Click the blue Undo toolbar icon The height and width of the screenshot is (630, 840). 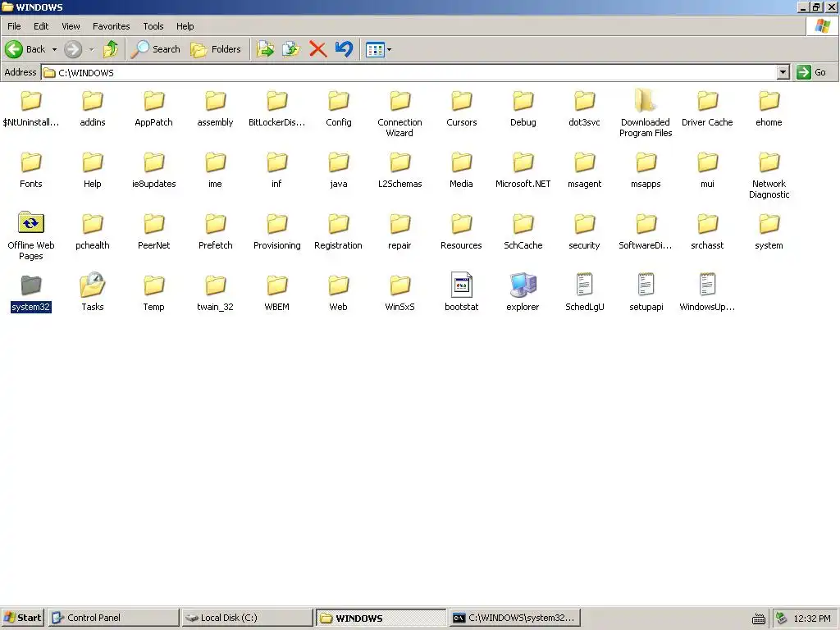click(344, 49)
